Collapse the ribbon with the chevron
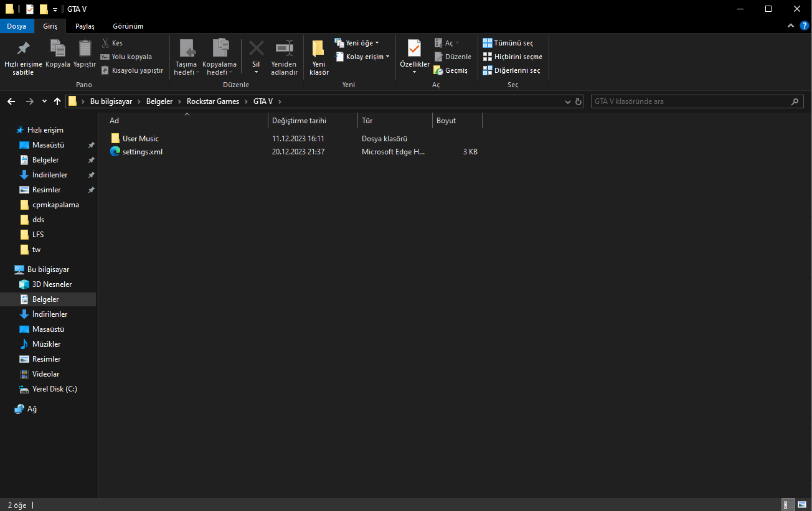 point(791,26)
